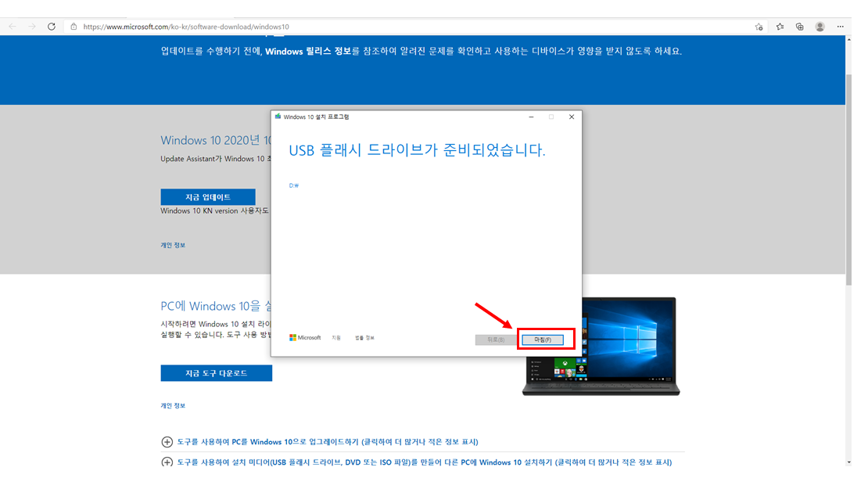Click the 지금 도구 다운로드 button
This screenshot has width=868, height=478.
pyautogui.click(x=217, y=373)
